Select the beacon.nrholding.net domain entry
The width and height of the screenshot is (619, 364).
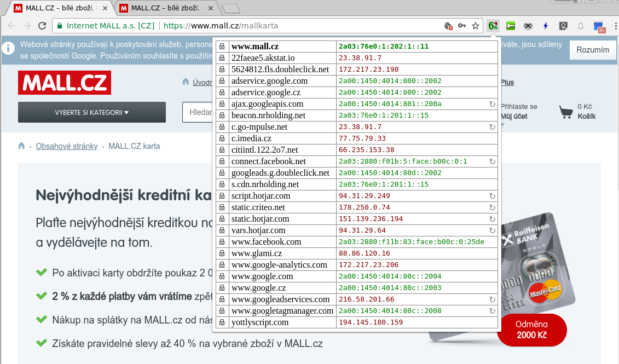268,115
